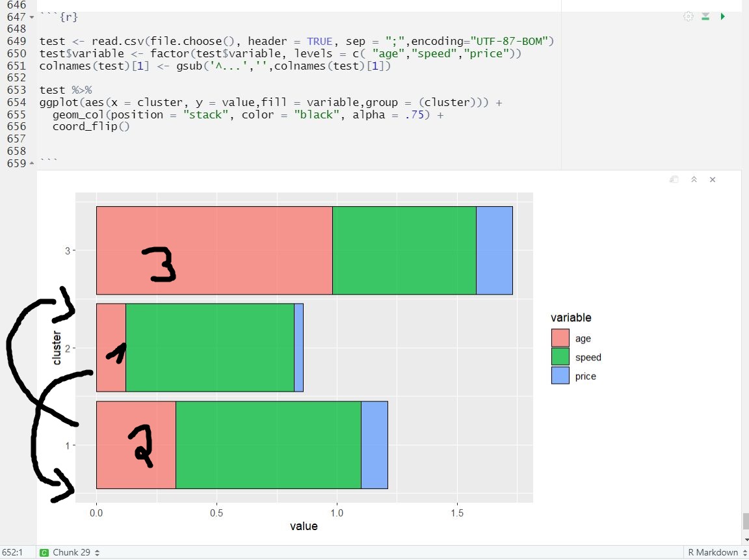Viewport: 749px width, 560px height.
Task: Collapse the chunk output with double-chevron icon
Action: (694, 180)
